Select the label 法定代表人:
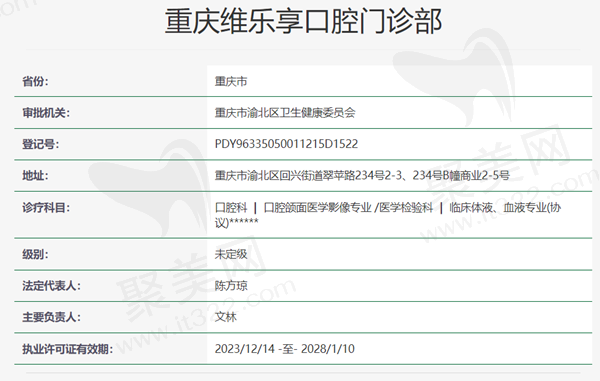Screen dimensions: 600x381 [51, 286]
